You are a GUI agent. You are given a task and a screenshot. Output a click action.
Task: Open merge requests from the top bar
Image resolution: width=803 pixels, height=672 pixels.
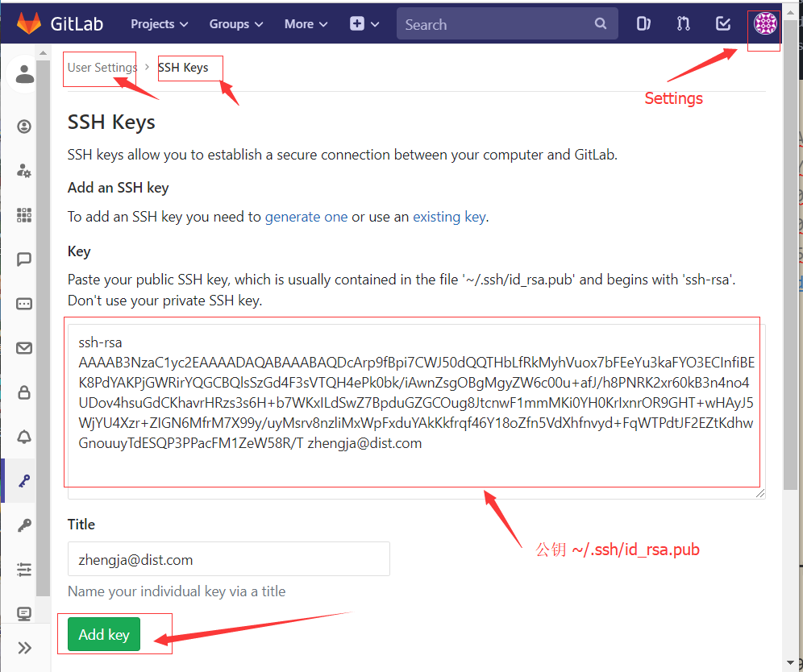683,23
